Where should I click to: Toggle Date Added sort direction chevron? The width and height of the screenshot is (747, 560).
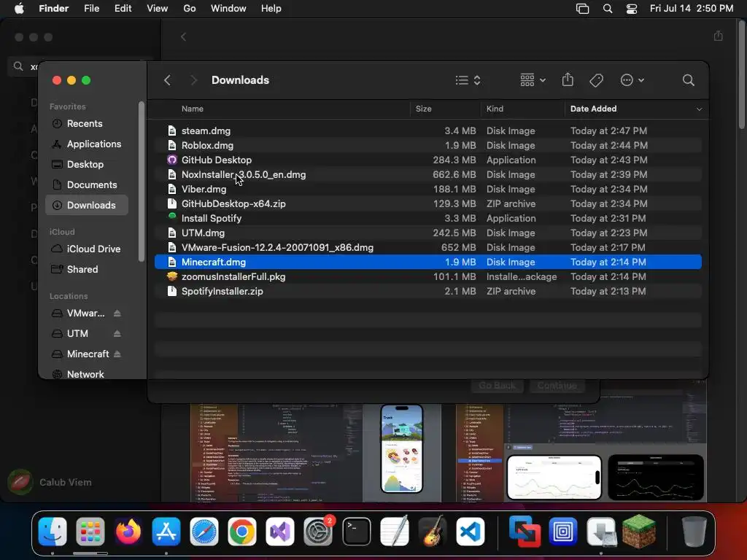coord(699,109)
